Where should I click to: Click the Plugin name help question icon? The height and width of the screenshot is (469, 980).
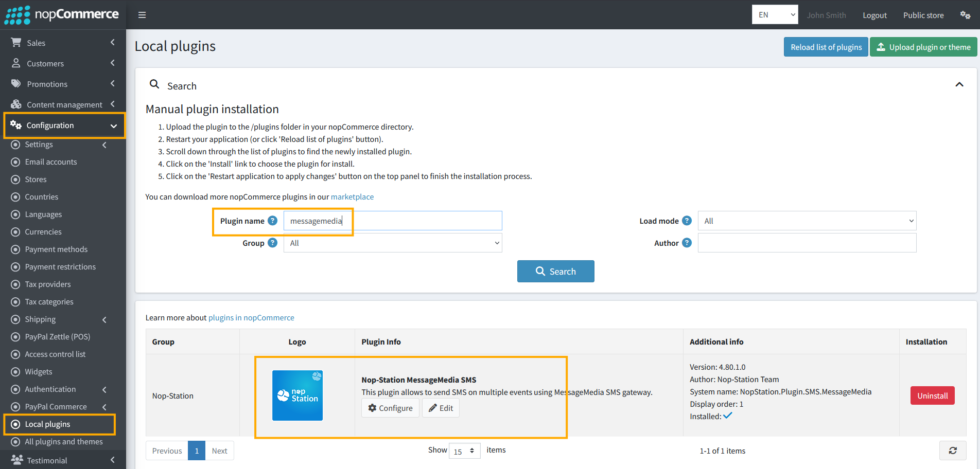[273, 221]
